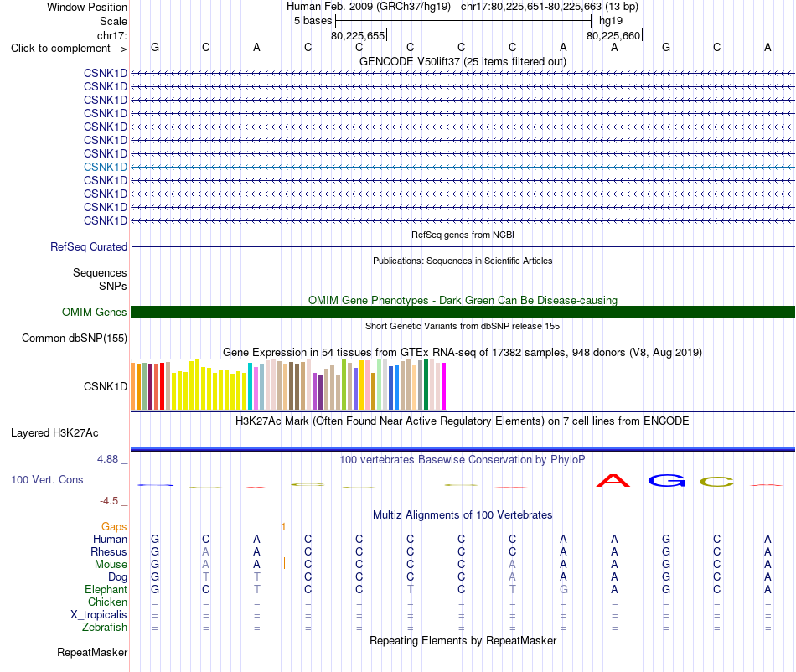796x672 pixels.
Task: Click the dark green OMIM gene bar
Action: pos(463,313)
